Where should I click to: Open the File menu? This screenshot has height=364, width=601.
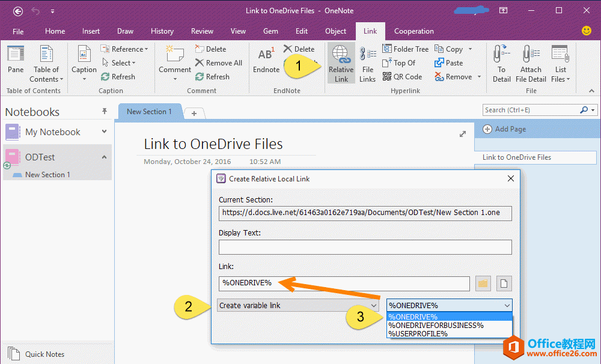[x=18, y=31]
